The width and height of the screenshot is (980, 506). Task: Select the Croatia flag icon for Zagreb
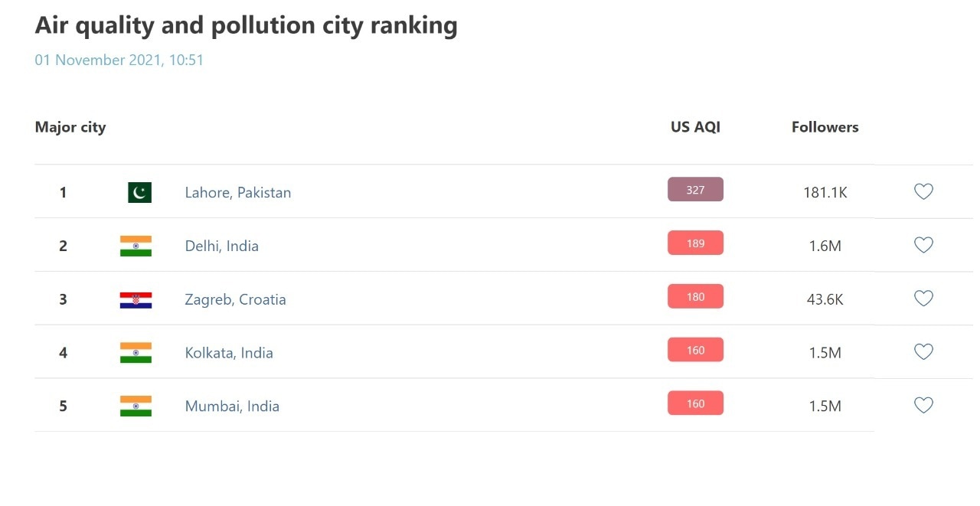coord(136,299)
